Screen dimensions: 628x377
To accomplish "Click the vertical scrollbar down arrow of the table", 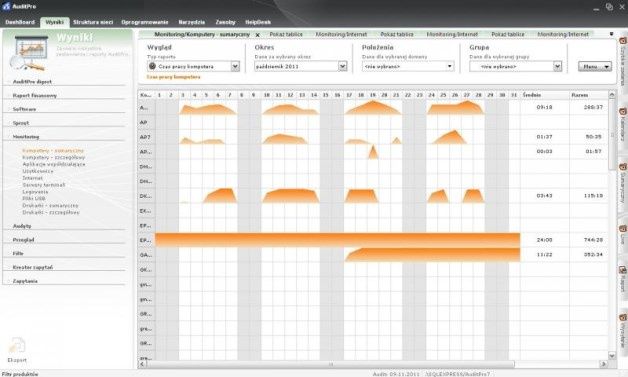I will [x=612, y=356].
